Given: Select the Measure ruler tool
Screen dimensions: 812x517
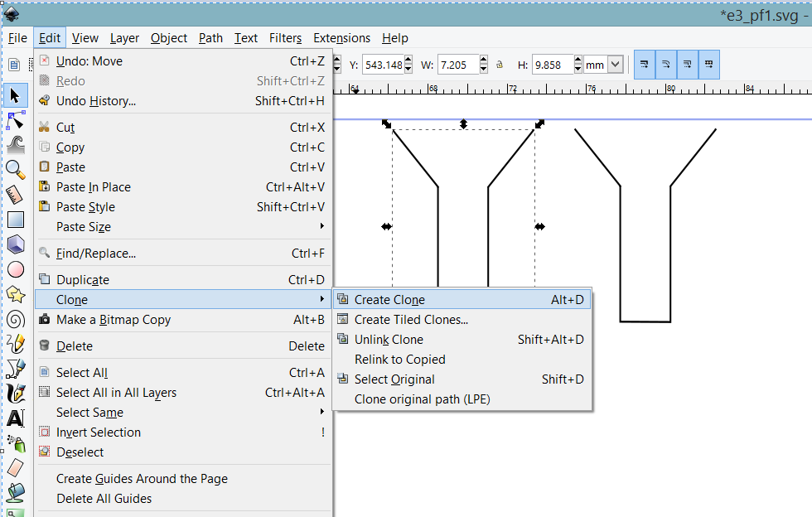Looking at the screenshot, I should point(16,195).
